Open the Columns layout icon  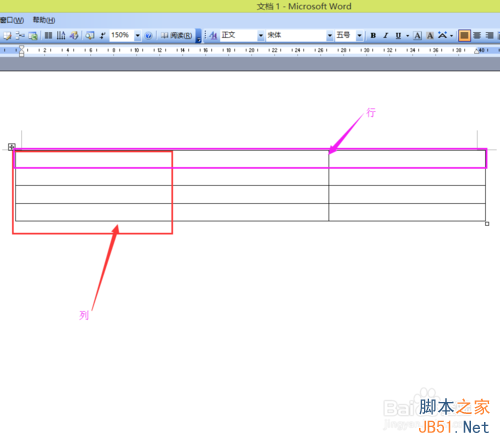coord(48,35)
